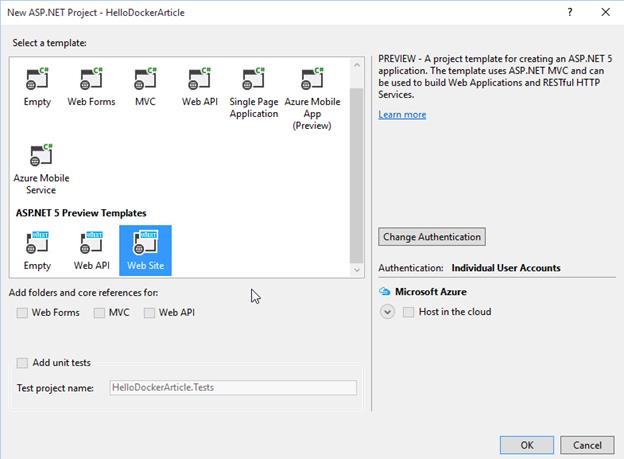Choose the Single Page Application template
Screen dimensions: 624x459
[254, 93]
